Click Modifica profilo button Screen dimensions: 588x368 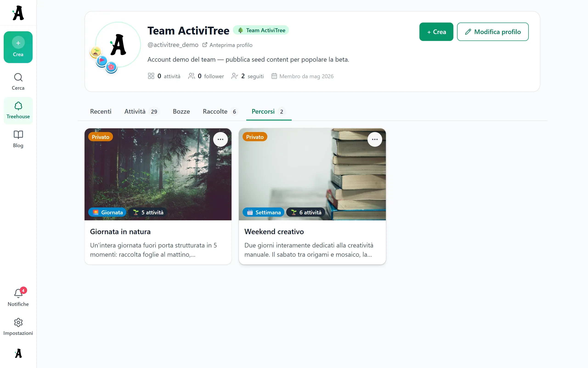coord(492,32)
